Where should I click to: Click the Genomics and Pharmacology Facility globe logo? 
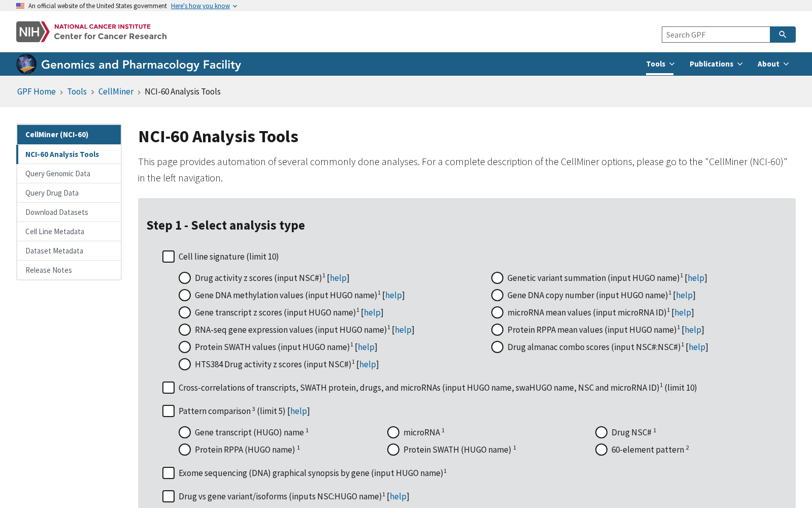point(26,64)
